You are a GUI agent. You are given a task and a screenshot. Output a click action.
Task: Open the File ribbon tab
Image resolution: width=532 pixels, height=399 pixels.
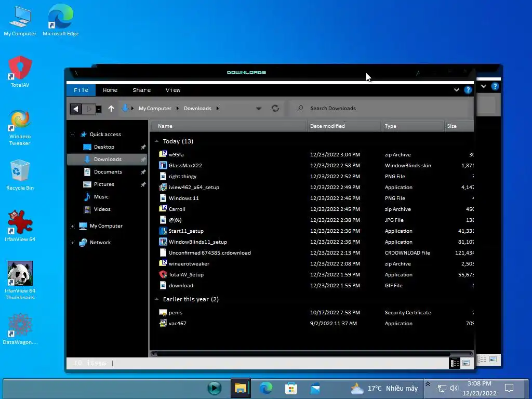pyautogui.click(x=81, y=90)
